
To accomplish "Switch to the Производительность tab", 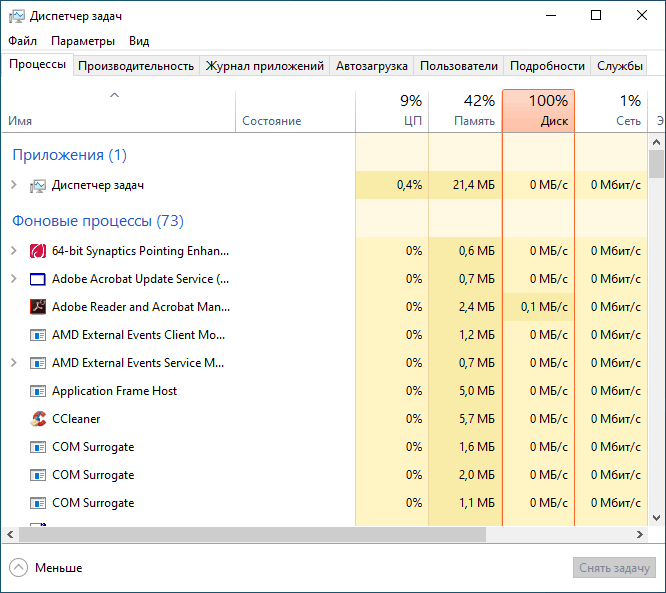I will pyautogui.click(x=136, y=66).
